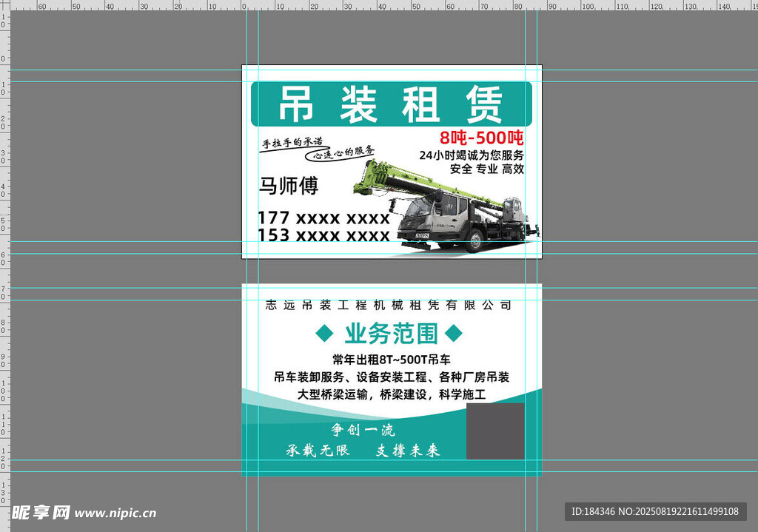Viewport: 758px width, 532px height.
Task: Select the 常年出租8T~500T吊车 text line
Action: pyautogui.click(x=391, y=360)
